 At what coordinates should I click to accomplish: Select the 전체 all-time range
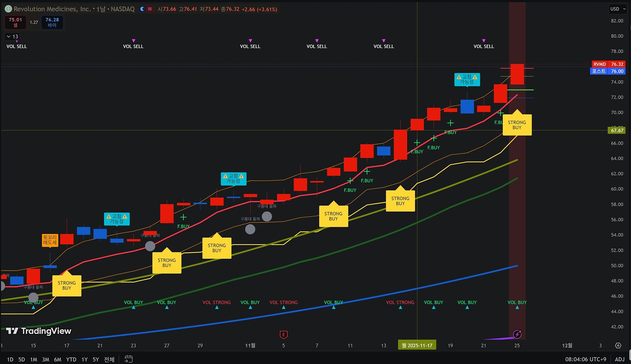pos(109,359)
